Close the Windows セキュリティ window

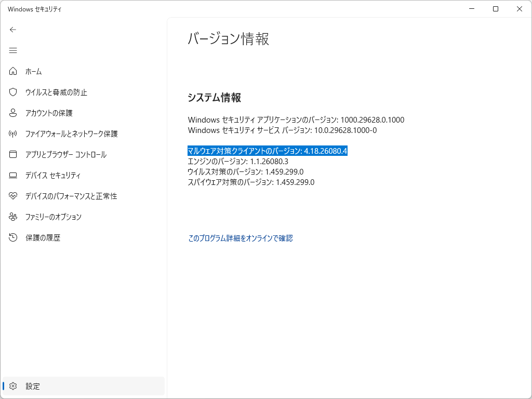pyautogui.click(x=519, y=9)
